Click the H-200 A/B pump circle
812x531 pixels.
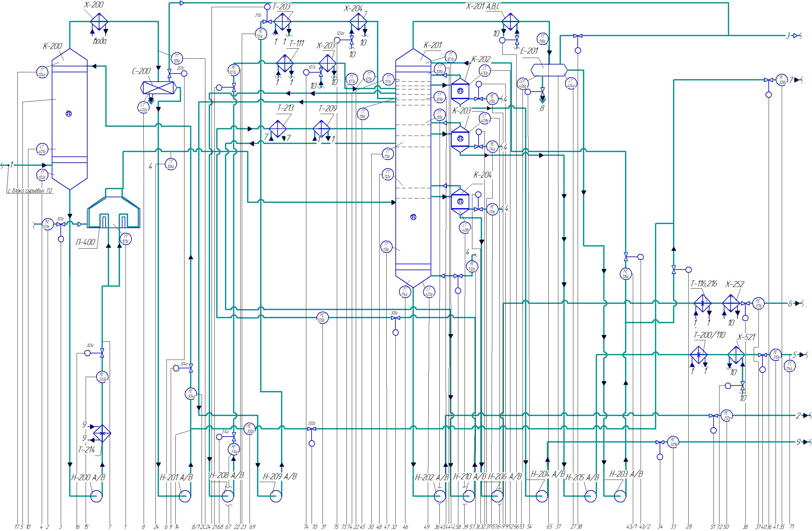tap(96, 496)
